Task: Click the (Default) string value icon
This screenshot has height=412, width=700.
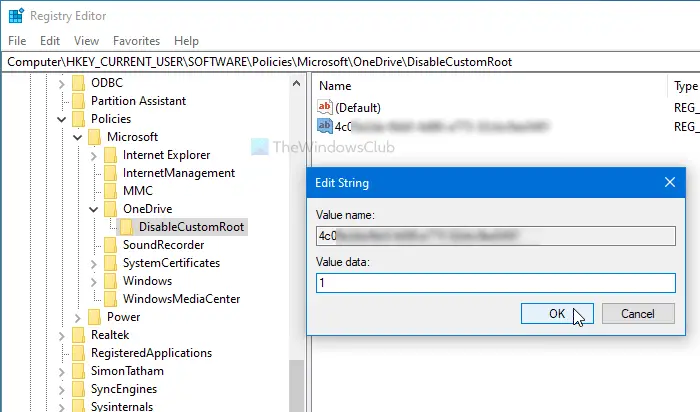Action: [325, 107]
